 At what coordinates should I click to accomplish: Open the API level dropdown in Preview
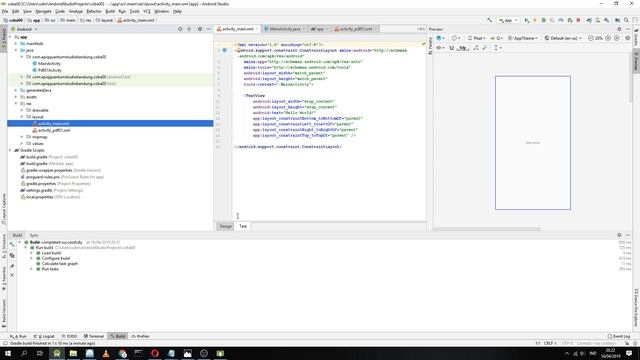tap(496, 38)
